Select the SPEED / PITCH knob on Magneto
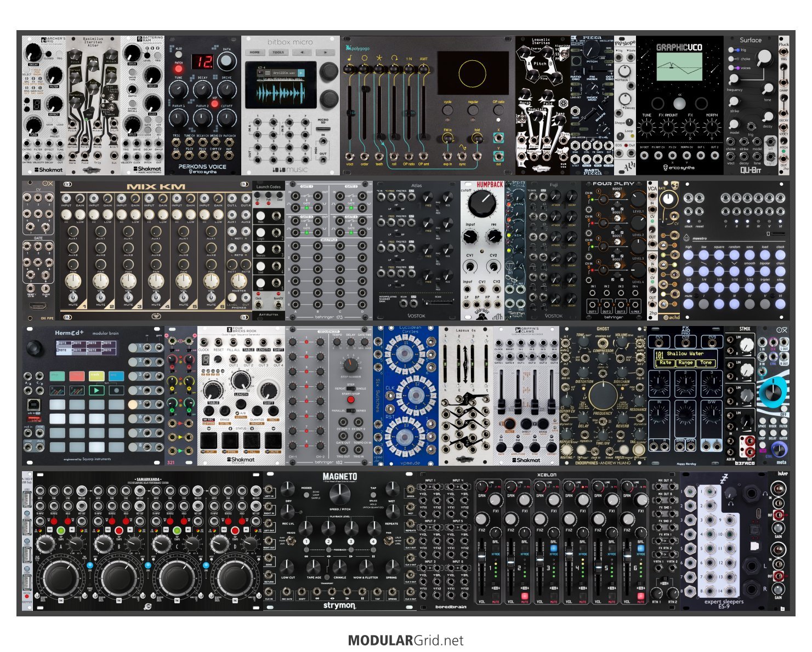This screenshot has width=812, height=652. [x=340, y=495]
